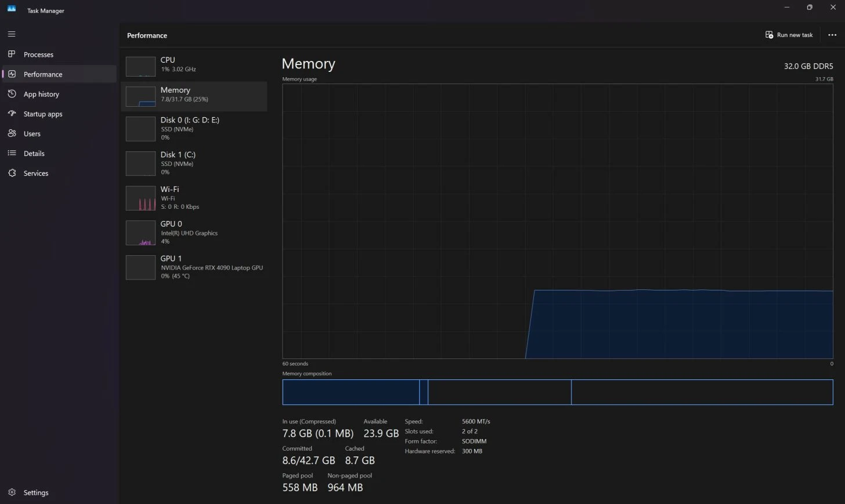
Task: Click the Processes sidebar icon
Action: 12,54
